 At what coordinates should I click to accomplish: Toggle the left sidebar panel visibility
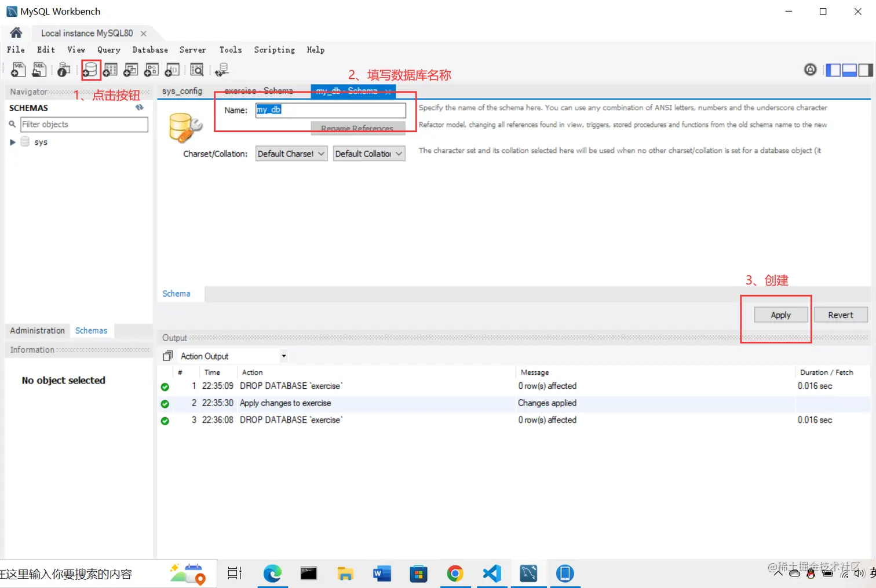point(833,70)
